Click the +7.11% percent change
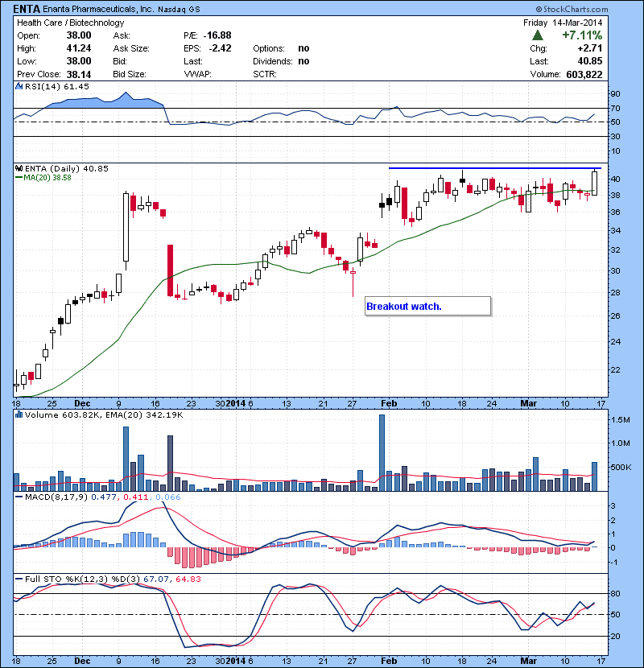Screen dimensions: 644x668 (x=582, y=35)
